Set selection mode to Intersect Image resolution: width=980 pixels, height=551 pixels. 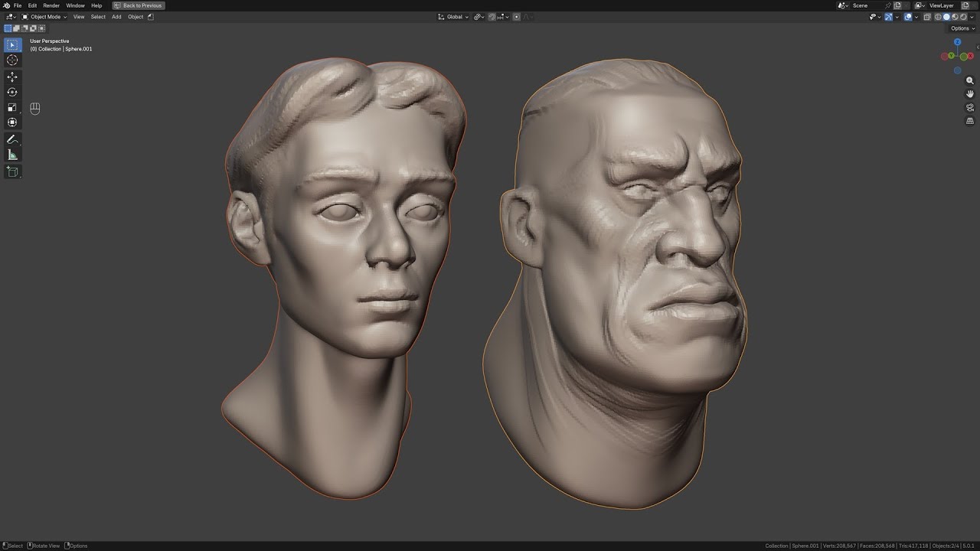click(x=41, y=28)
